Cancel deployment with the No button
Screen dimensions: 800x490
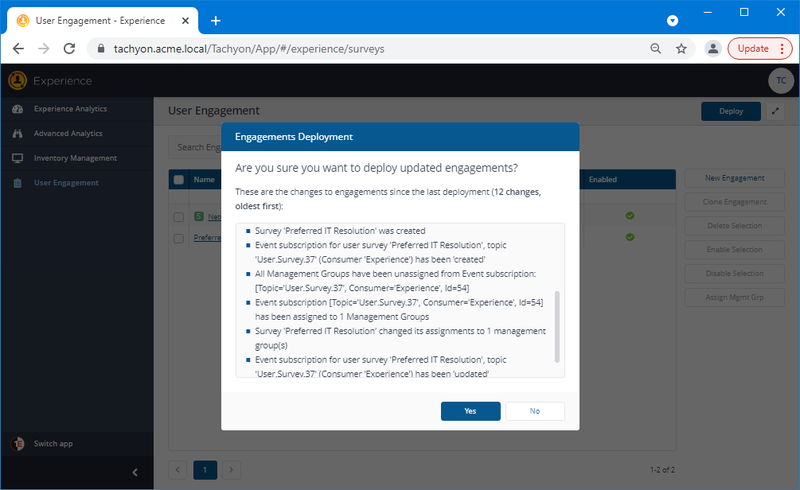point(535,411)
